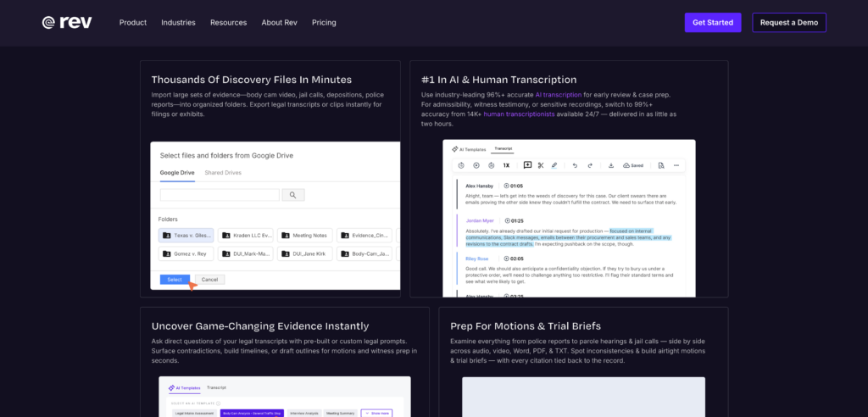The width and height of the screenshot is (868, 417).
Task: Follow the human transcriptionists link
Action: [520, 114]
